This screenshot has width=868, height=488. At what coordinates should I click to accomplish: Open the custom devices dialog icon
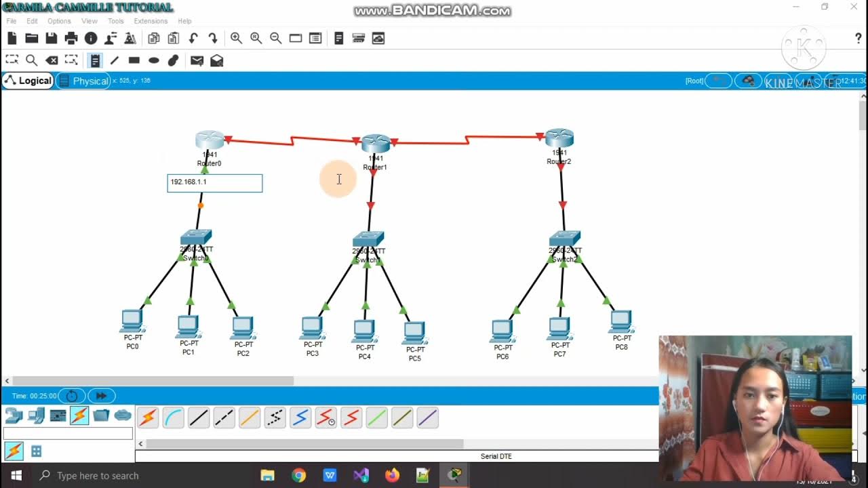click(x=359, y=39)
